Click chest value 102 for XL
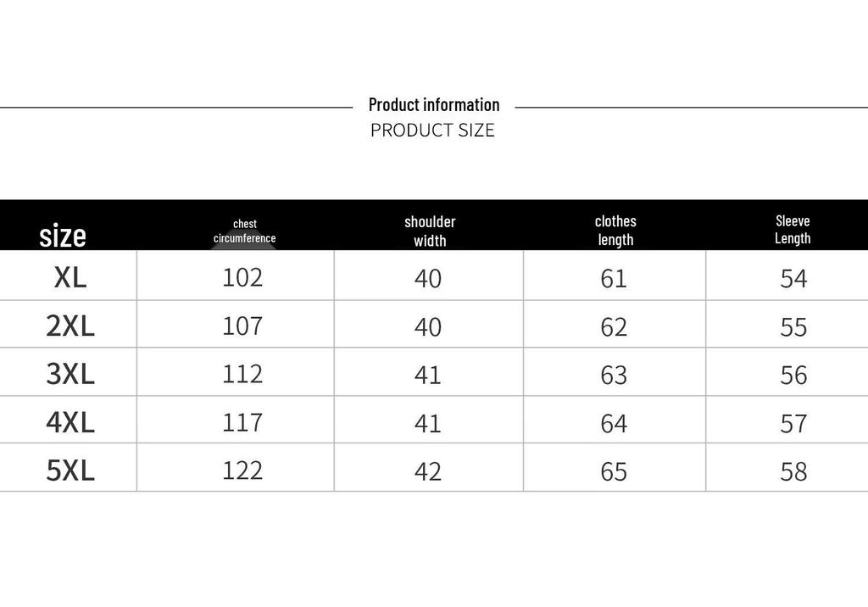 (242, 277)
